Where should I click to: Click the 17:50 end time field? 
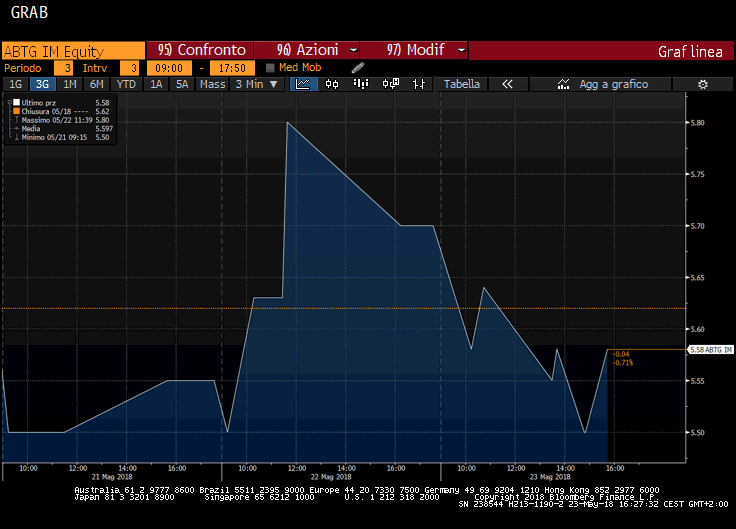tap(232, 68)
